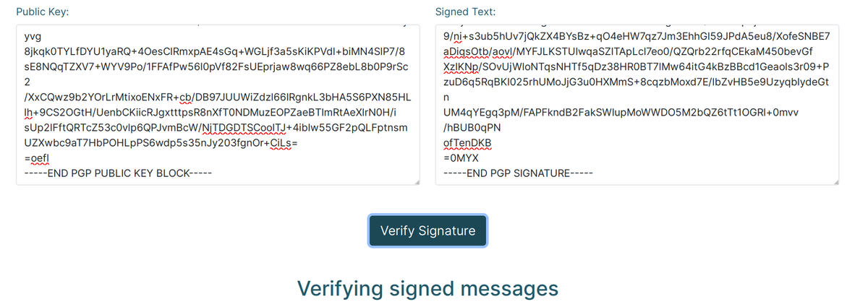Click the underlined CiLs text in key

pyautogui.click(x=281, y=143)
